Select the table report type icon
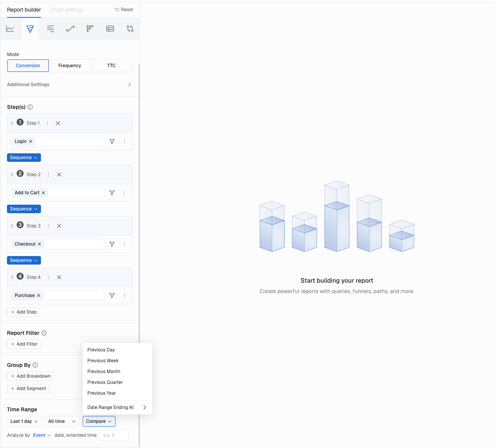Image resolution: width=495 pixels, height=448 pixels. (x=110, y=29)
